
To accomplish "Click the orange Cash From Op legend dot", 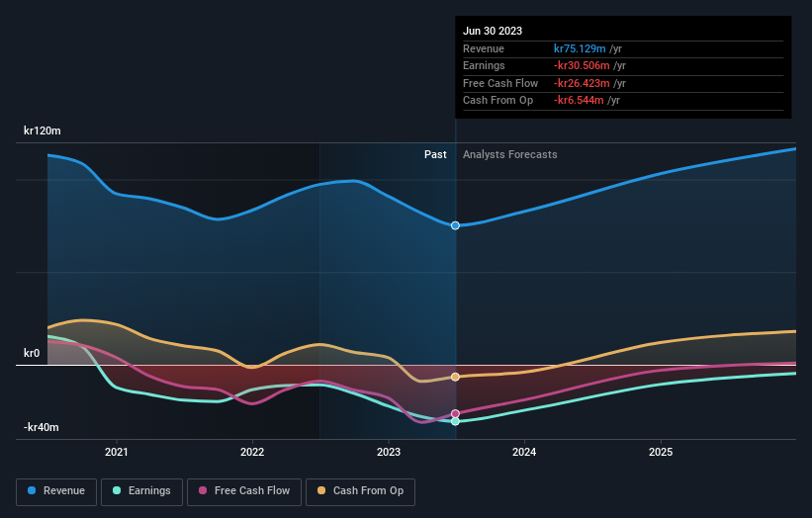I will [321, 490].
